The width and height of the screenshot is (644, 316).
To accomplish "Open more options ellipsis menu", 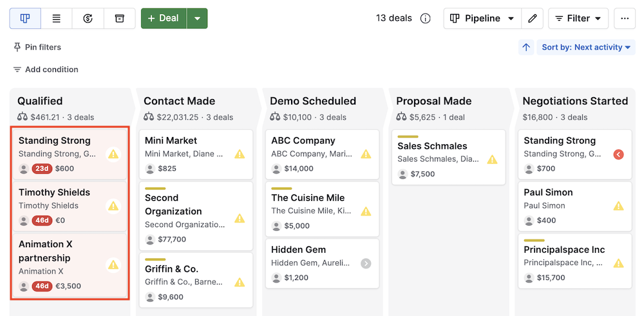I will (x=624, y=19).
